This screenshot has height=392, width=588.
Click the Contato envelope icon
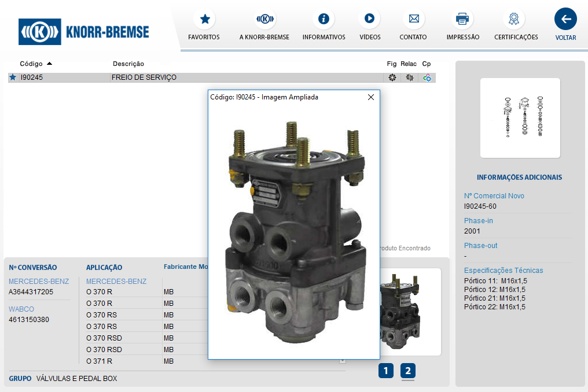tap(413, 19)
